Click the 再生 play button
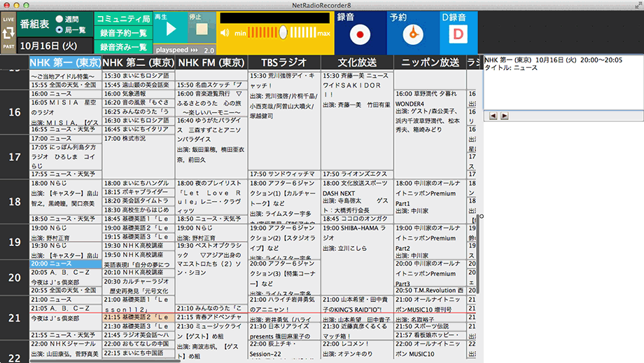The height and width of the screenshot is (363, 644). [171, 29]
